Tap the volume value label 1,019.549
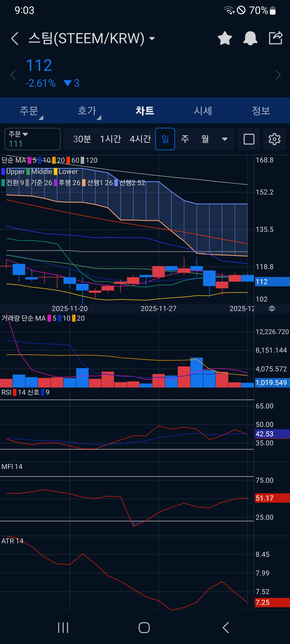Screen dimensions: 290x644 272,382
